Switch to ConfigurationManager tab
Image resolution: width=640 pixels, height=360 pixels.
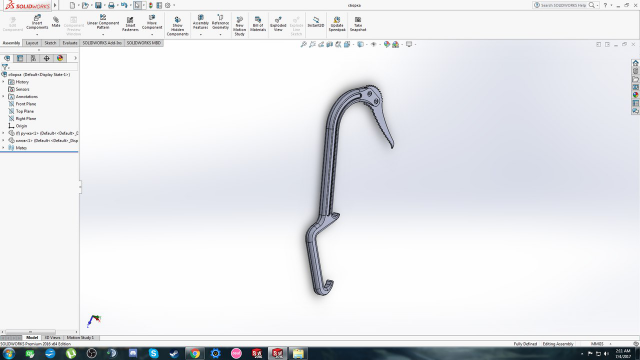coord(33,58)
